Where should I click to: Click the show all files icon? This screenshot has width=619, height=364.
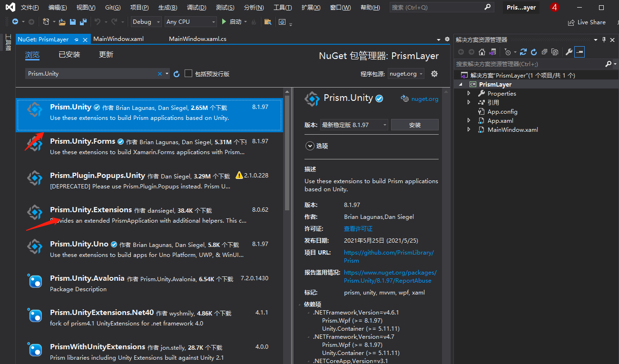point(554,52)
